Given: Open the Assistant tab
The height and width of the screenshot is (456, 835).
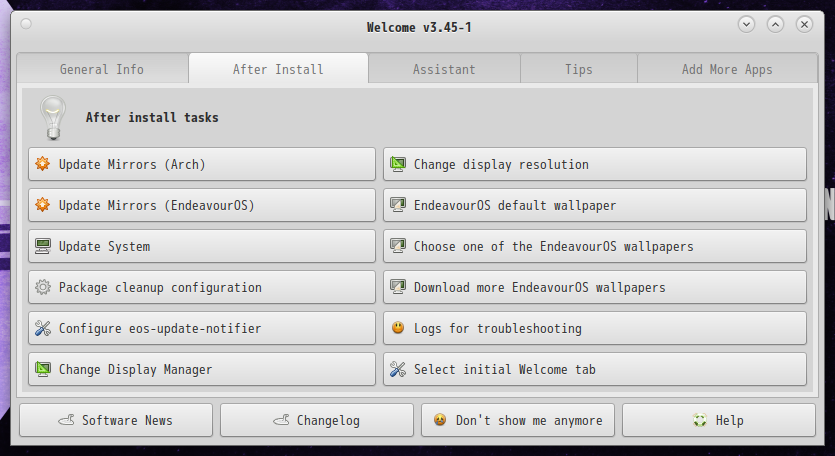Looking at the screenshot, I should tap(444, 69).
